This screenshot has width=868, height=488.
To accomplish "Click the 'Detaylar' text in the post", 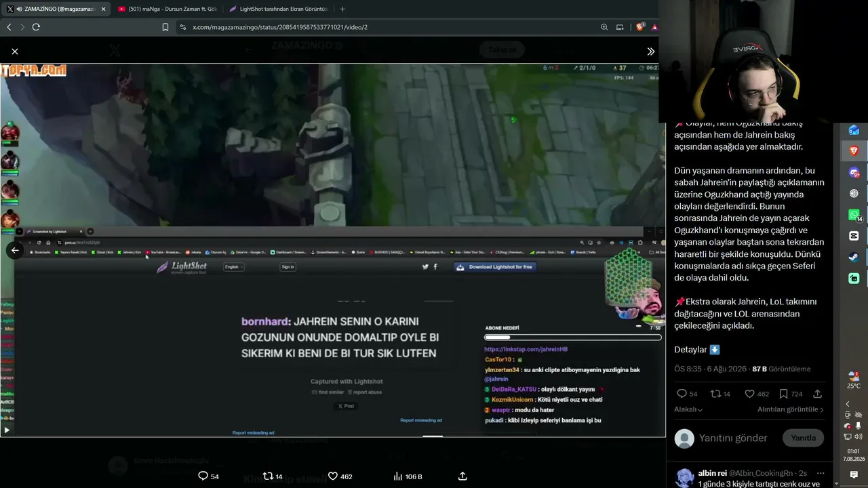I will pyautogui.click(x=690, y=350).
